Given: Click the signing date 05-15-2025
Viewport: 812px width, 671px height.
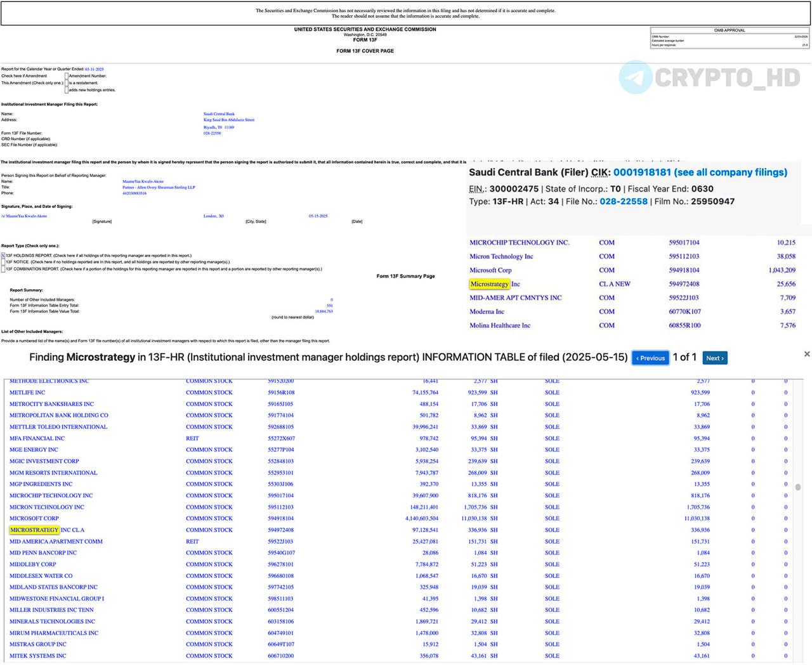Looking at the screenshot, I should pos(318,216).
